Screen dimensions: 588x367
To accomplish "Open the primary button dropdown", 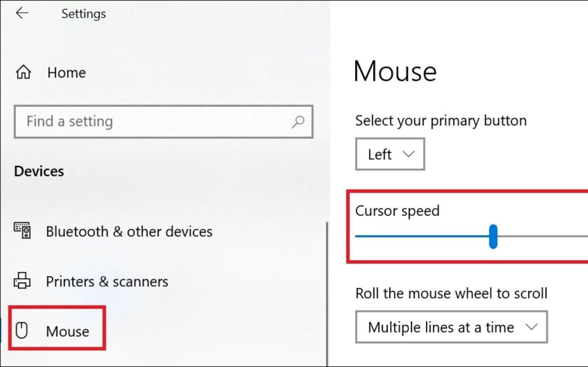I will tap(389, 154).
